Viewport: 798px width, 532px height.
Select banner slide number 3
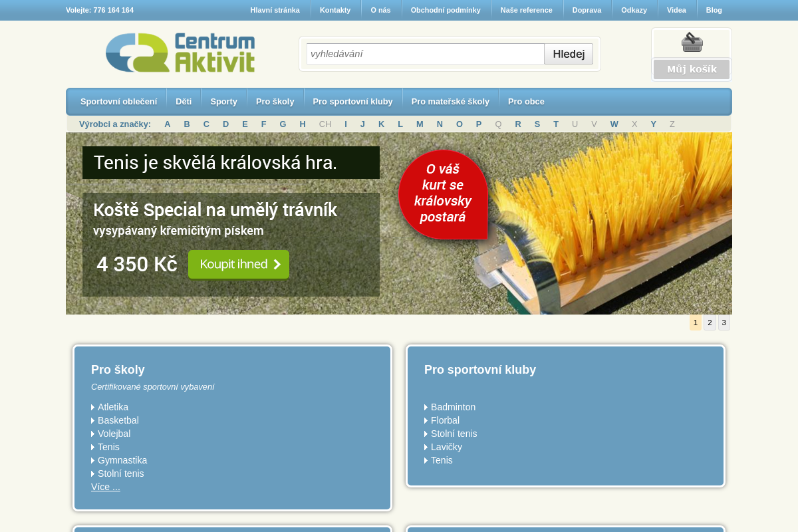click(724, 323)
